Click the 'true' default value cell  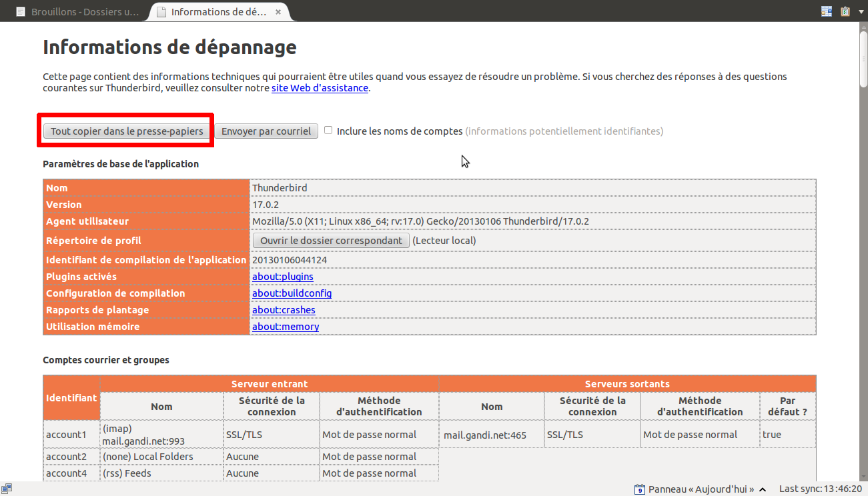(x=787, y=434)
